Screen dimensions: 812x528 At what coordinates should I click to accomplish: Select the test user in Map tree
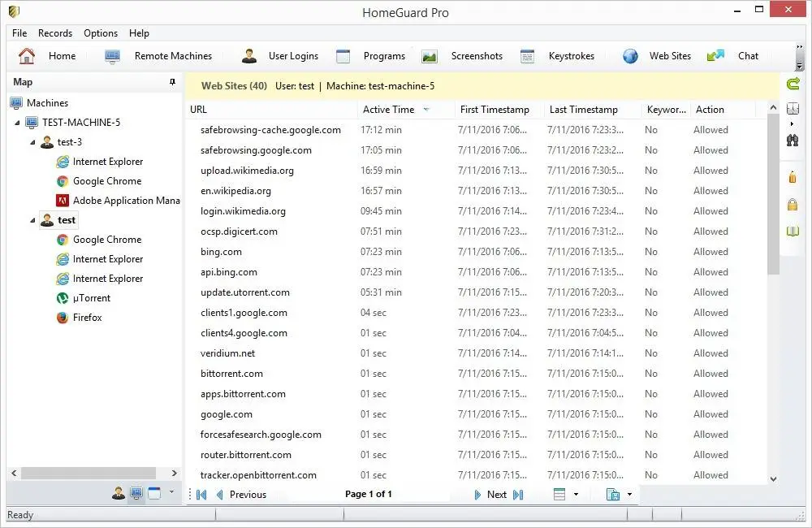coord(58,220)
